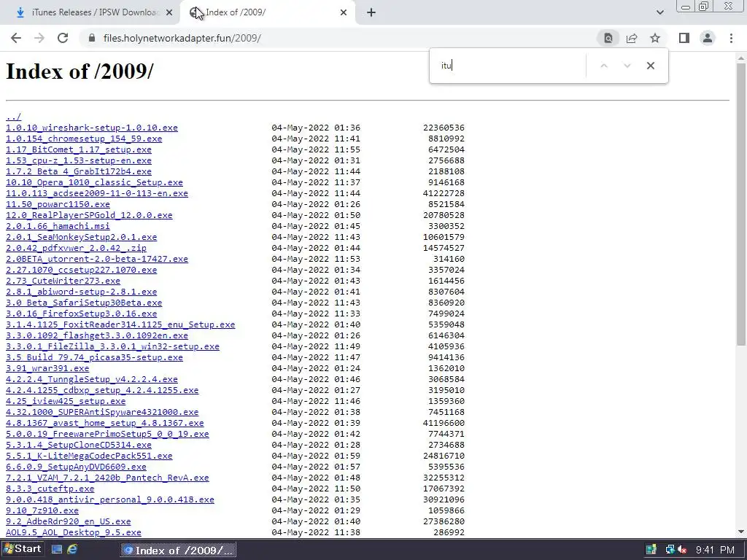
Task: Select date 04-May-2022 11:41 of chromesetup row
Action: tap(316, 139)
